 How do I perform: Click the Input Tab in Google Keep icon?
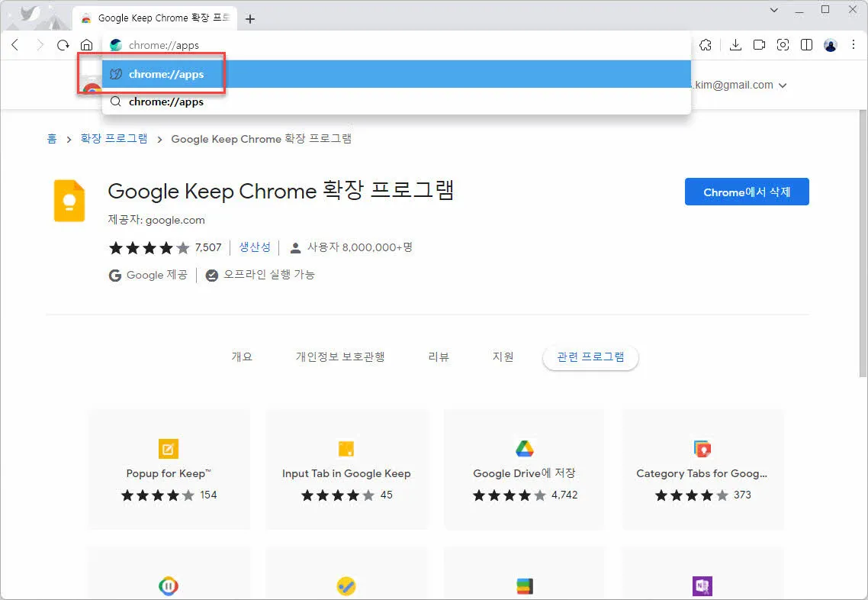(346, 448)
